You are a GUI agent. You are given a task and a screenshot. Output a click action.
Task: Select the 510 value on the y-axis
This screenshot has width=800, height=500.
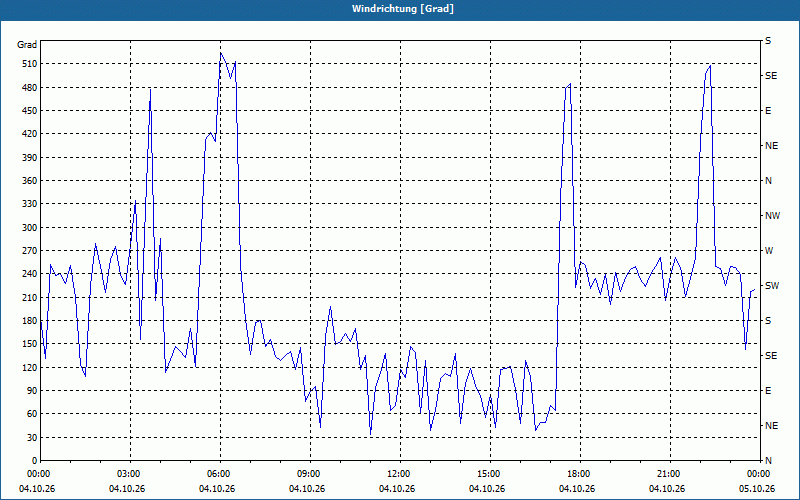(29, 64)
